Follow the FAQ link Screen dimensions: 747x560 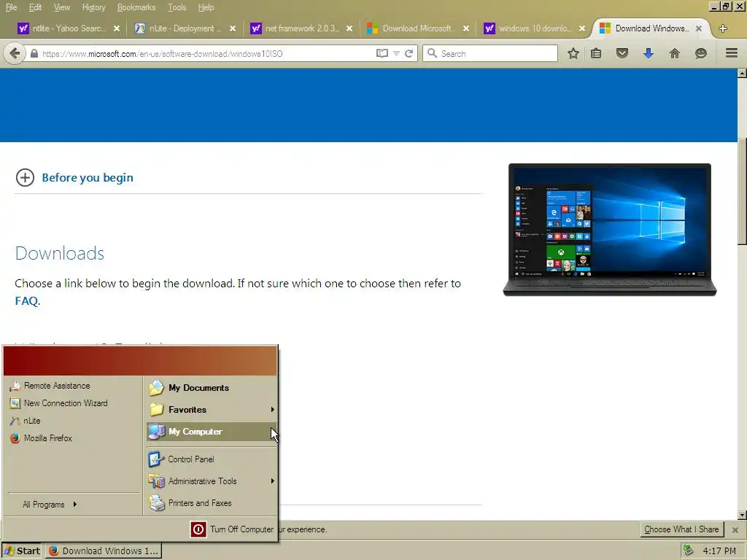[x=26, y=301]
